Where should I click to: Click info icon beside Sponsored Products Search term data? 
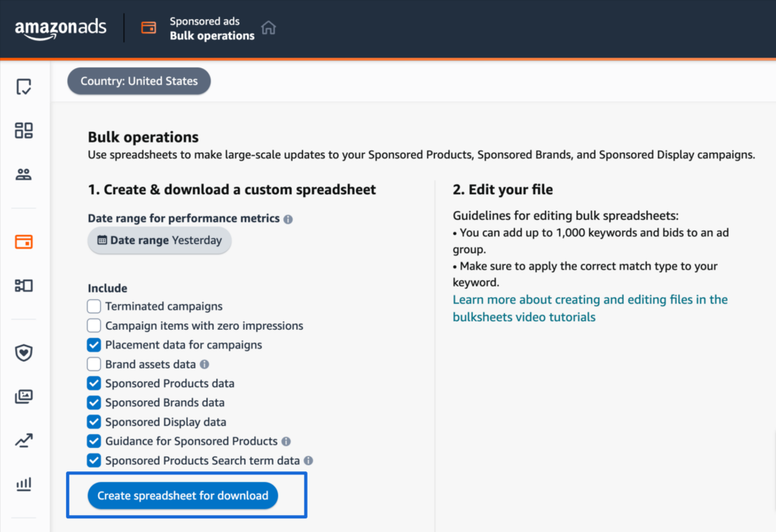pos(308,461)
